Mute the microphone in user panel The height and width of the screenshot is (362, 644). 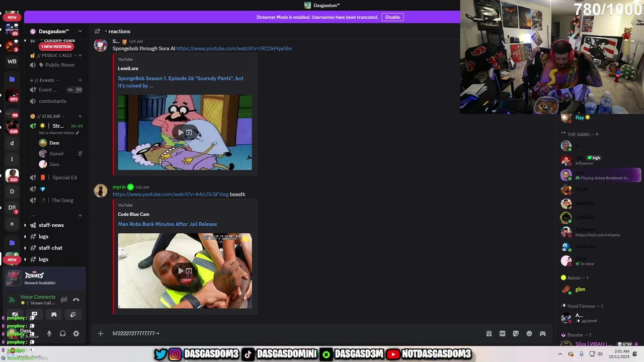point(49,333)
